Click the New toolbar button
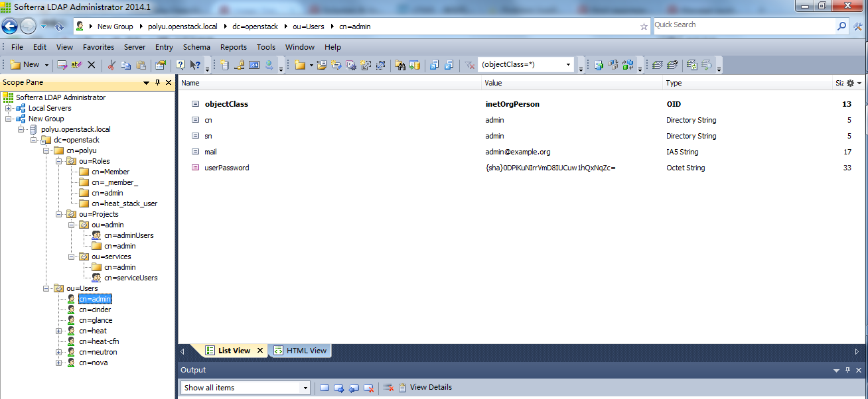The width and height of the screenshot is (868, 399). pos(25,65)
